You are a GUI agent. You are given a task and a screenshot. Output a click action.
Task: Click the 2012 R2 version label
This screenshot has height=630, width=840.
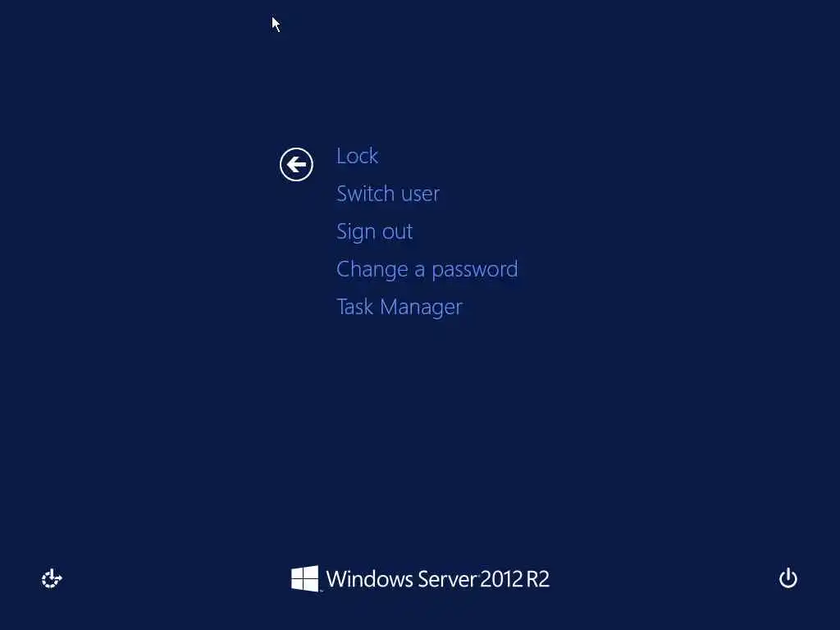[515, 579]
